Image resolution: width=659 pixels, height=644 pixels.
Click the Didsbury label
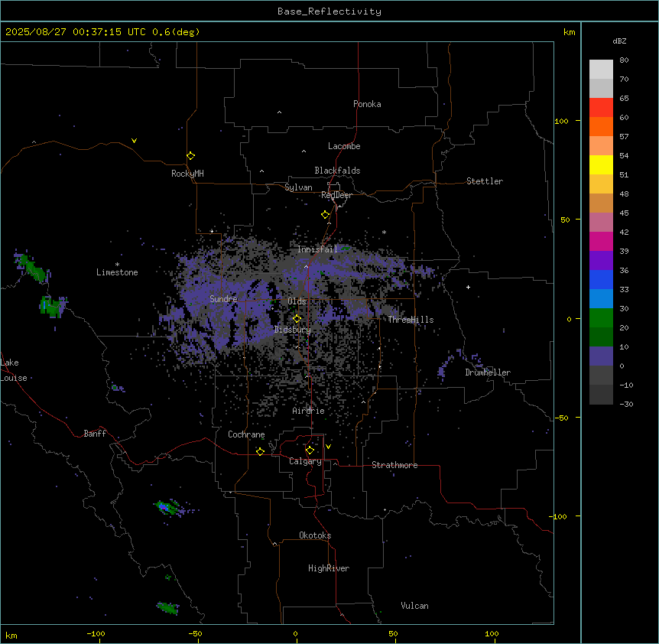point(293,330)
